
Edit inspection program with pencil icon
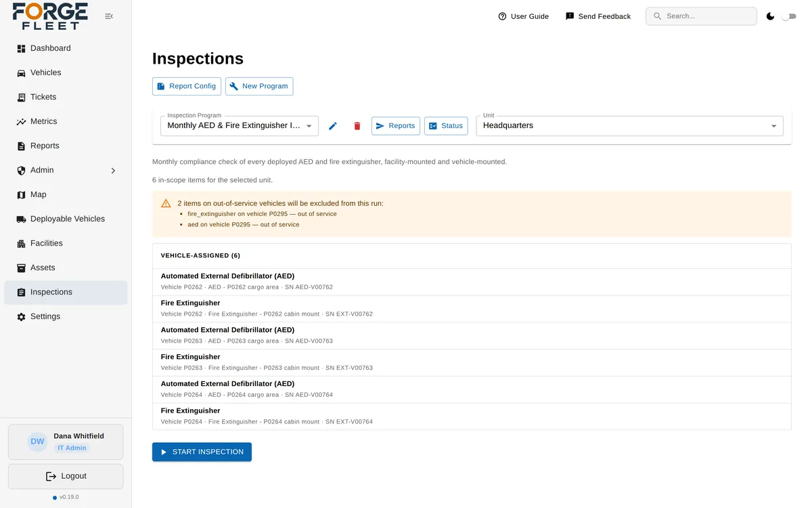tap(333, 126)
